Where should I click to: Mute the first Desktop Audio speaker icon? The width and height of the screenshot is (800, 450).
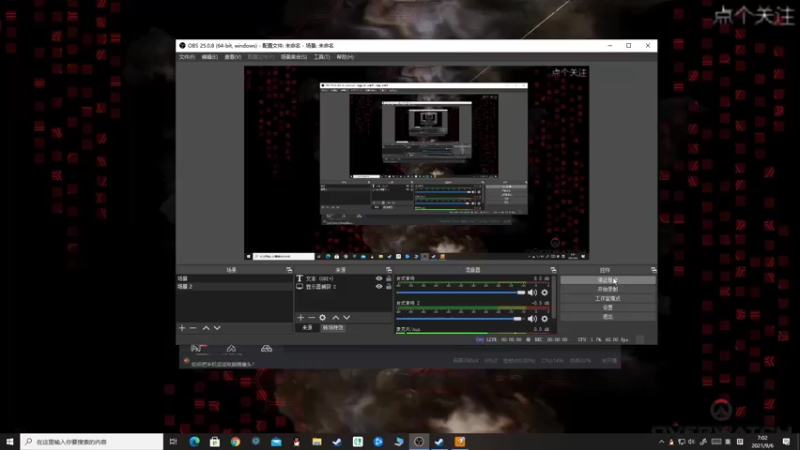[532, 292]
